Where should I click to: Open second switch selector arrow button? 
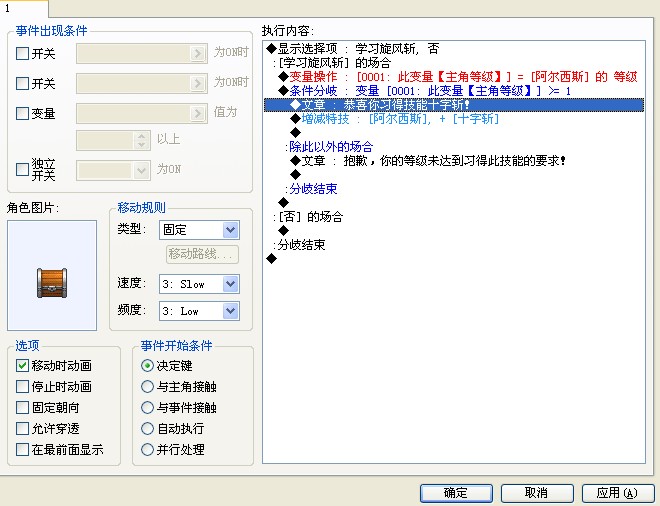197,83
